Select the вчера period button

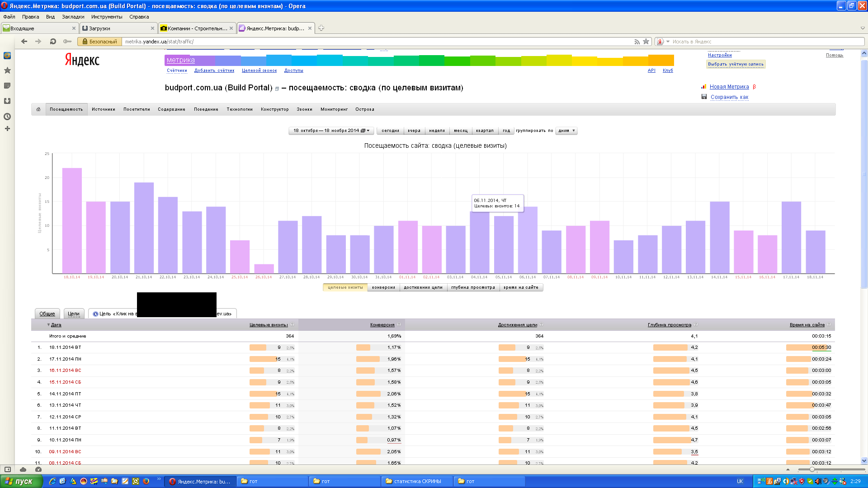[414, 131]
